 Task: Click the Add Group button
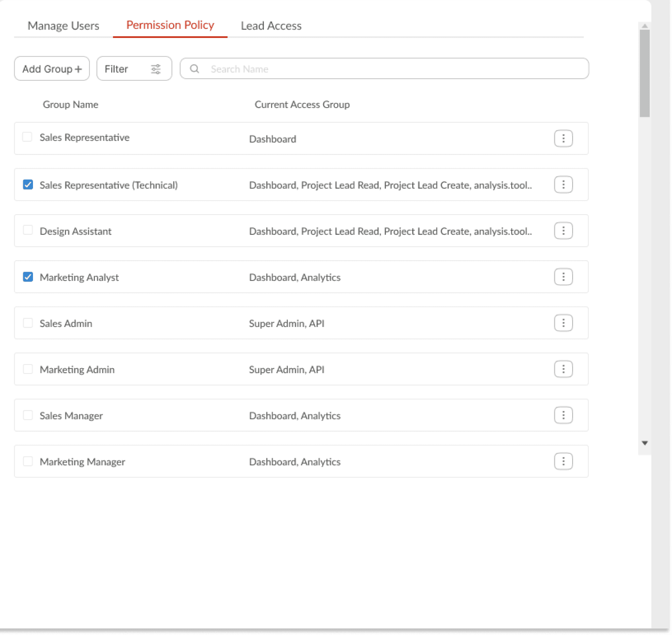pyautogui.click(x=52, y=69)
